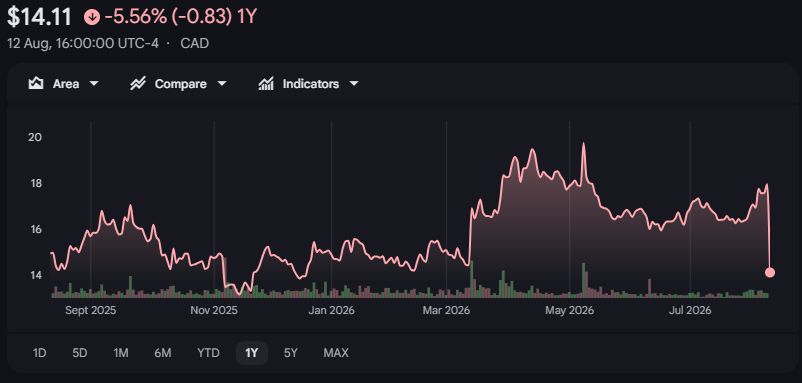The height and width of the screenshot is (383, 802).
Task: Click the -5.56% (-0.83) 1Y change label
Action: pos(180,17)
